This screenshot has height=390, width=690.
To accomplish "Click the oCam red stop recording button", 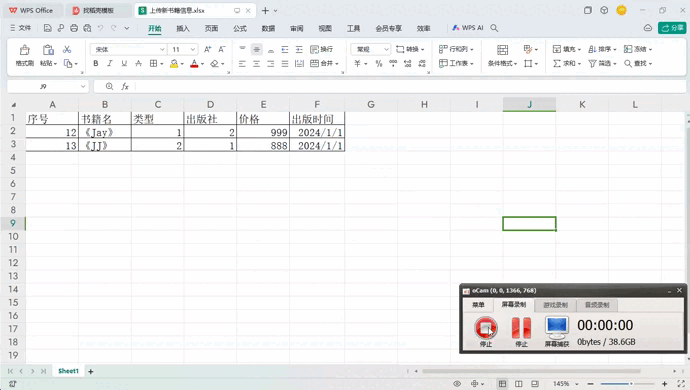I will click(486, 327).
